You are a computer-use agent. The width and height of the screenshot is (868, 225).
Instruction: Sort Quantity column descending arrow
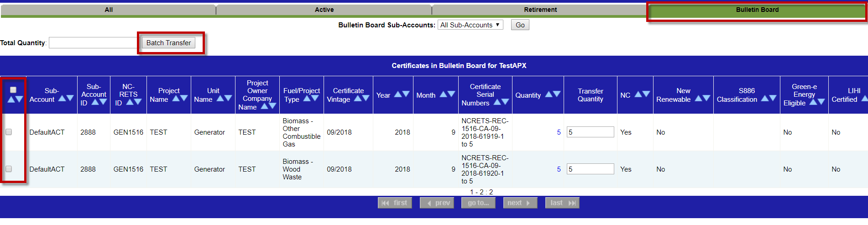557,94
